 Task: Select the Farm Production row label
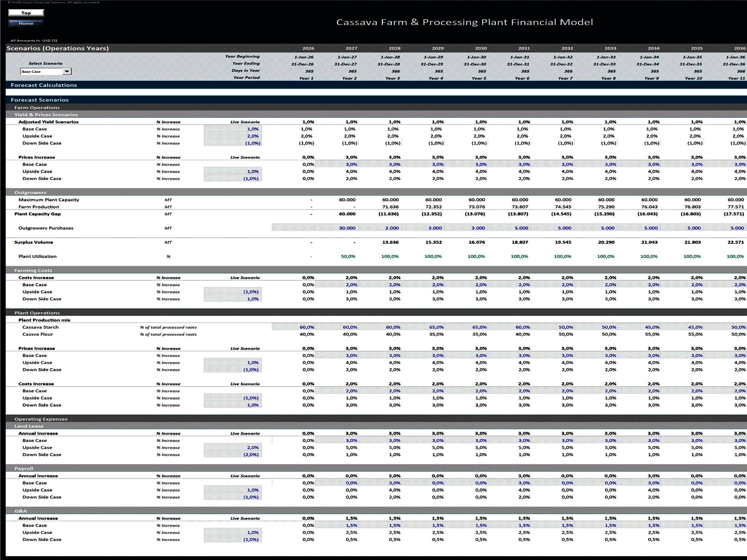pyautogui.click(x=39, y=207)
